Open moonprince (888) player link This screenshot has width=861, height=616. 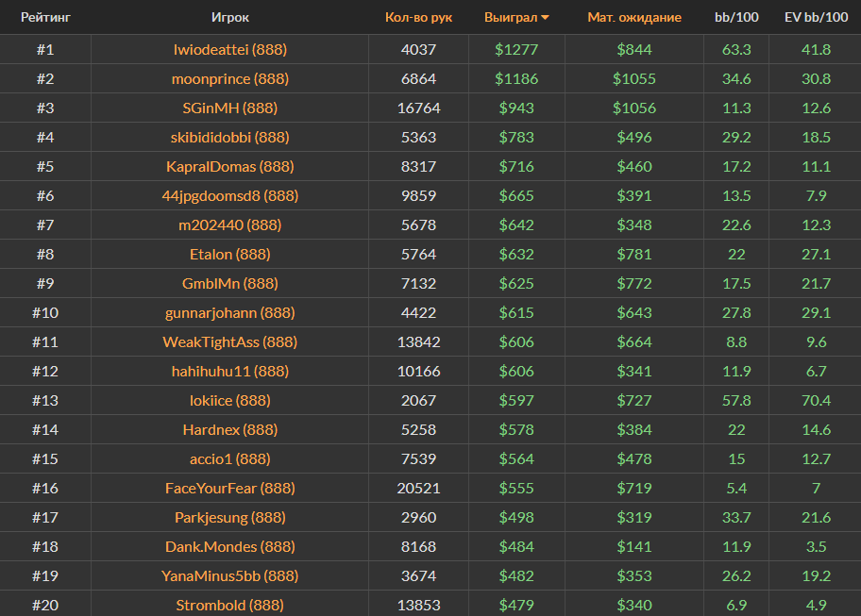(230, 78)
